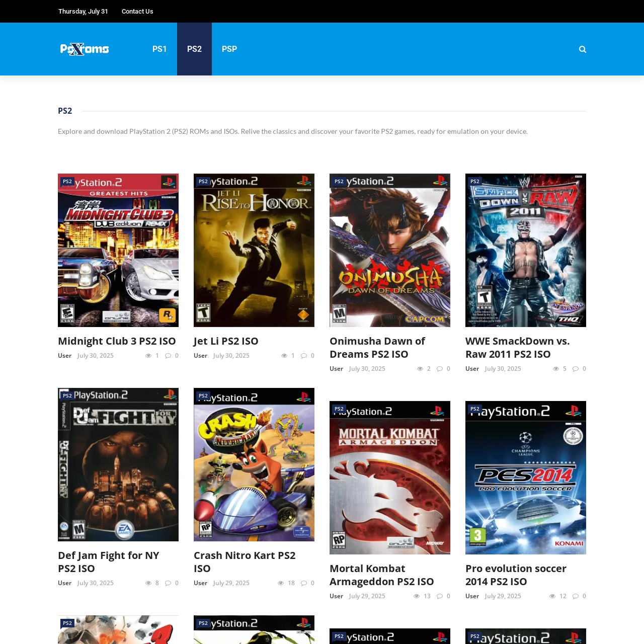This screenshot has width=644, height=644.
Task: Open Crash Nitro Kart PS2 ISO title
Action: point(245,562)
